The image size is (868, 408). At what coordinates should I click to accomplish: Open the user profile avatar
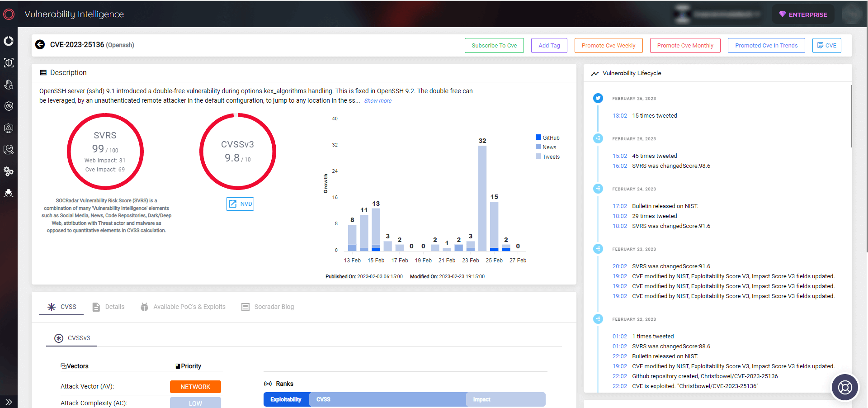tap(852, 14)
